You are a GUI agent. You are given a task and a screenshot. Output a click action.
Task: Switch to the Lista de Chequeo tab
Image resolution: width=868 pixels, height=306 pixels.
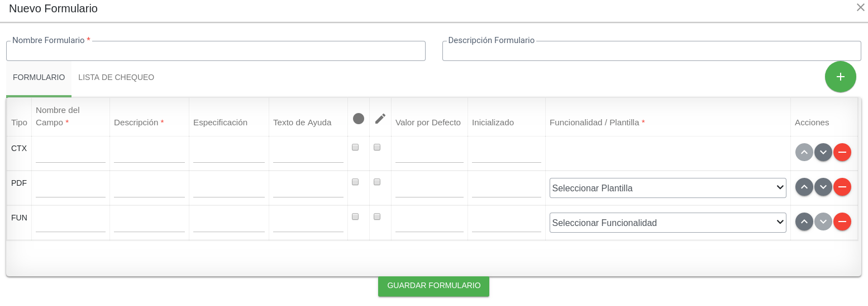(x=116, y=78)
